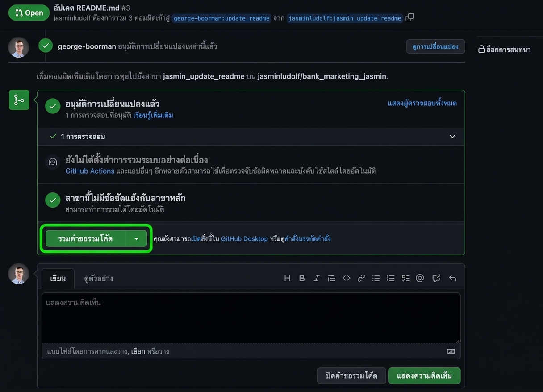
Task: Click george-boorman avatar in the review row
Action: (x=19, y=47)
